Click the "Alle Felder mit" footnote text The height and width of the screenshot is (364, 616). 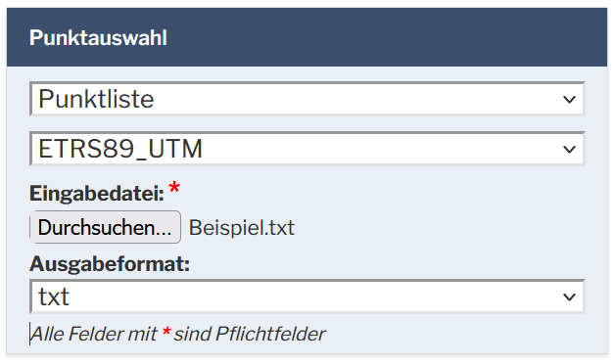coord(94,335)
